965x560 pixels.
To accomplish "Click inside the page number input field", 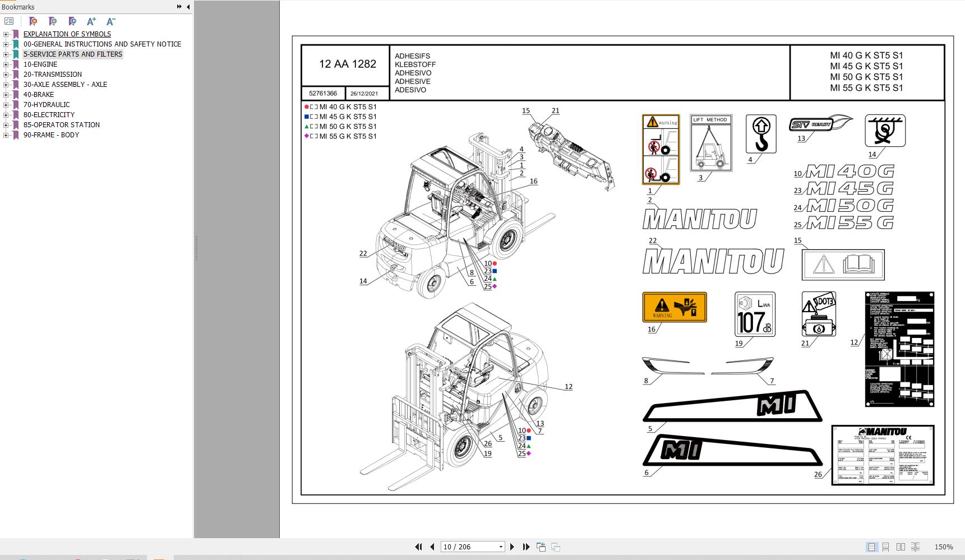I will point(465,546).
